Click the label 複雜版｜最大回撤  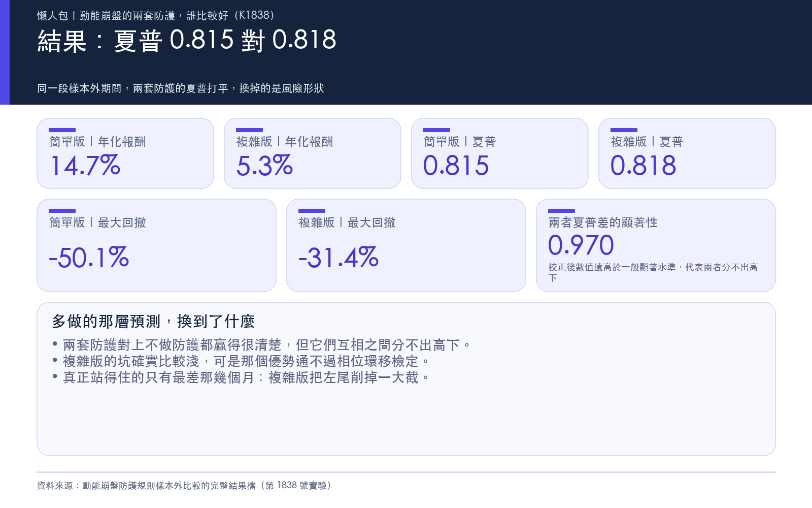[x=347, y=223]
